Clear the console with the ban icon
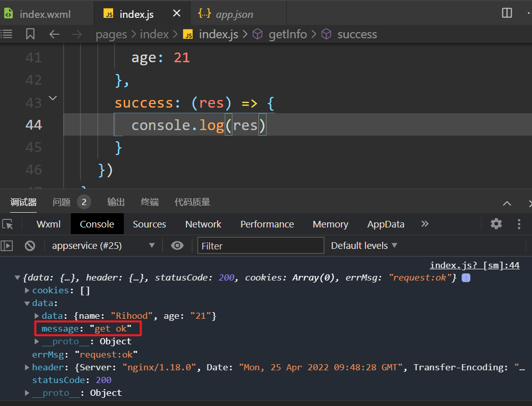The height and width of the screenshot is (406, 532). 30,245
